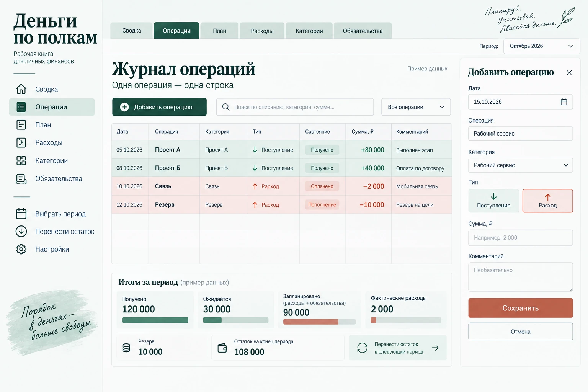Image resolution: width=588 pixels, height=392 pixels.
Task: Switch to the План tab
Action: click(x=219, y=31)
